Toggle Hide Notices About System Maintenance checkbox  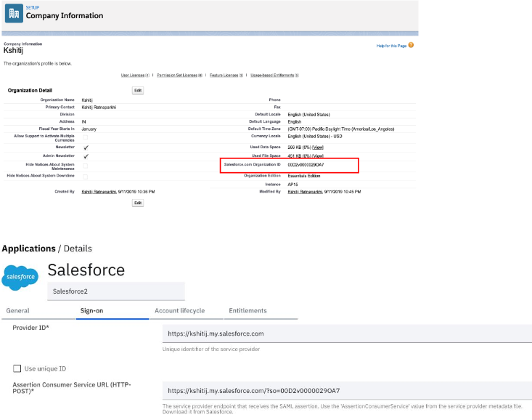(x=85, y=166)
